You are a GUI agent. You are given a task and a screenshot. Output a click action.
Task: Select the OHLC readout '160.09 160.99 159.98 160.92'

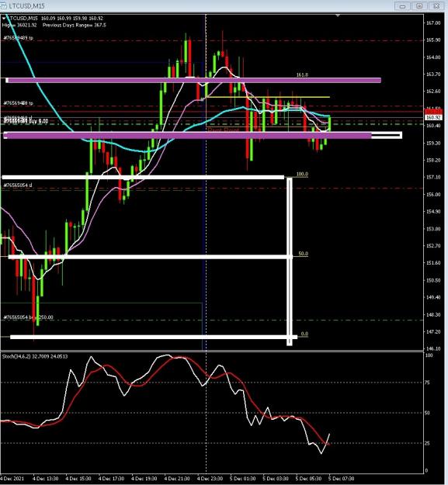pos(71,19)
